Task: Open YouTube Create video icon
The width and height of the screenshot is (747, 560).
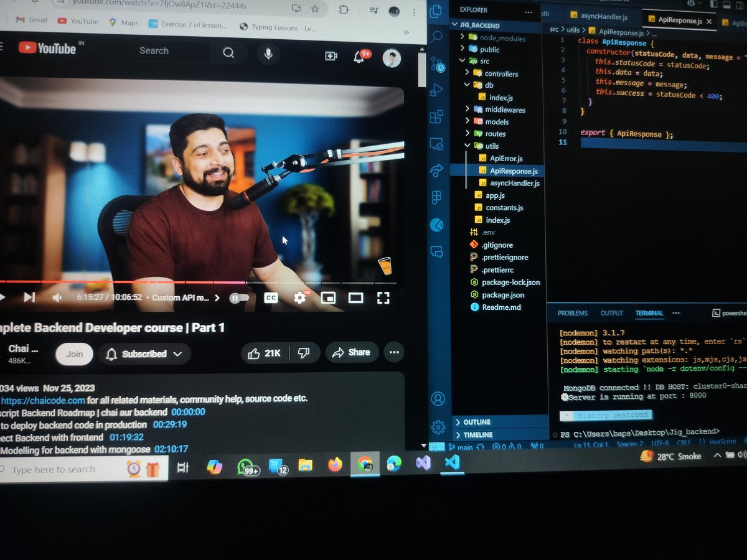Action: pyautogui.click(x=331, y=56)
